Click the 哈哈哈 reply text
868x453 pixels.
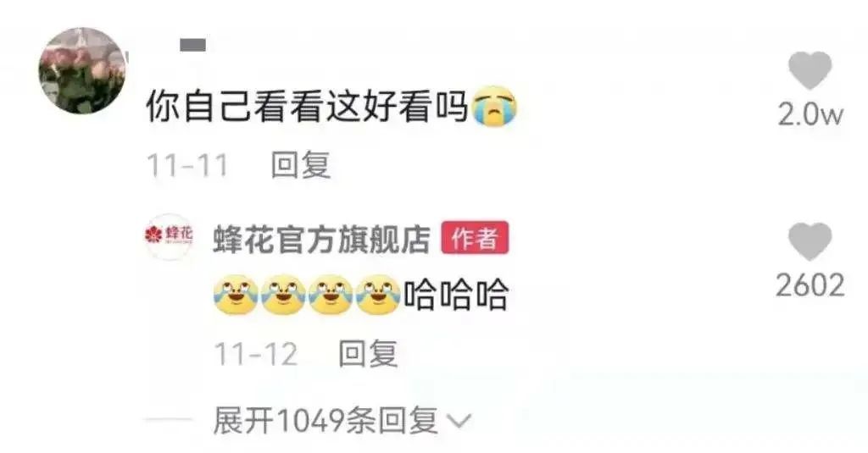click(x=455, y=295)
